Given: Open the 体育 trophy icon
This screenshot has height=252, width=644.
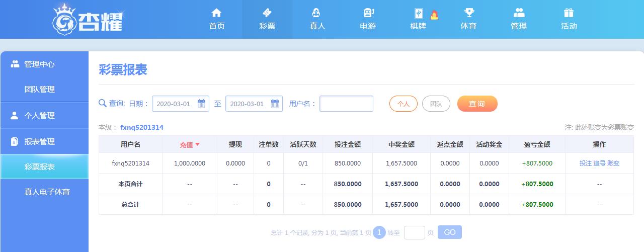Looking at the screenshot, I should (x=469, y=13).
